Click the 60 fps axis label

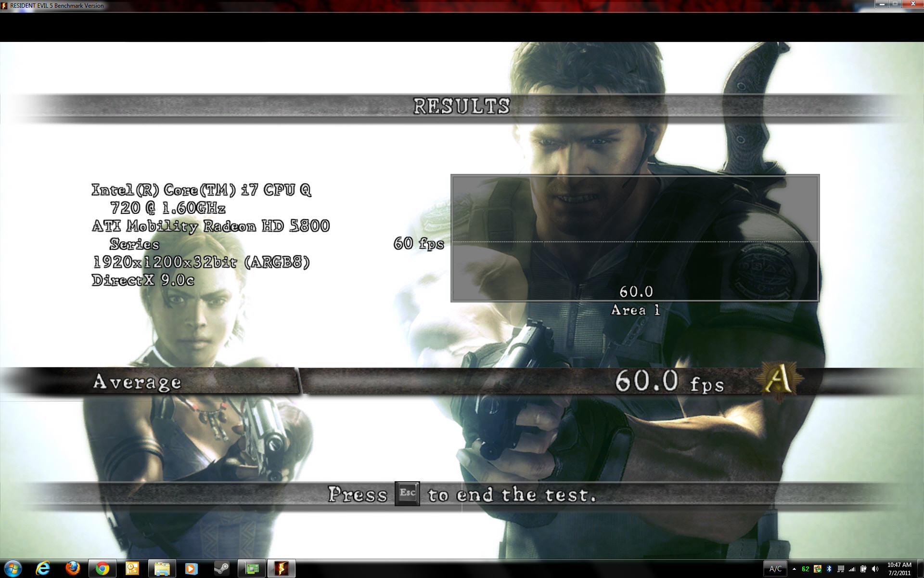(419, 243)
